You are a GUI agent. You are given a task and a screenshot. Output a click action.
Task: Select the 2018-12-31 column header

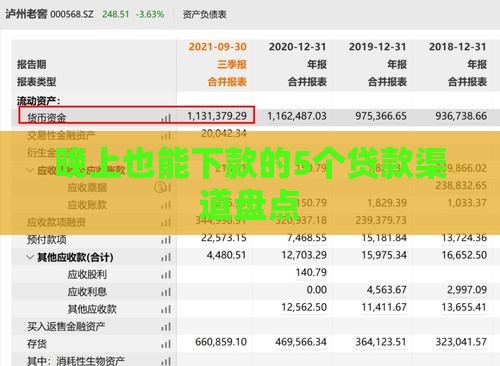tap(458, 47)
